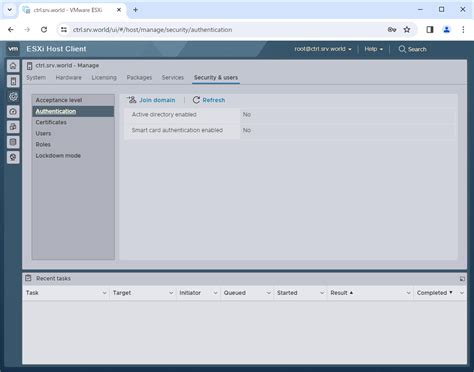Click the Search magnifier icon
This screenshot has width=474, height=372.
402,49
